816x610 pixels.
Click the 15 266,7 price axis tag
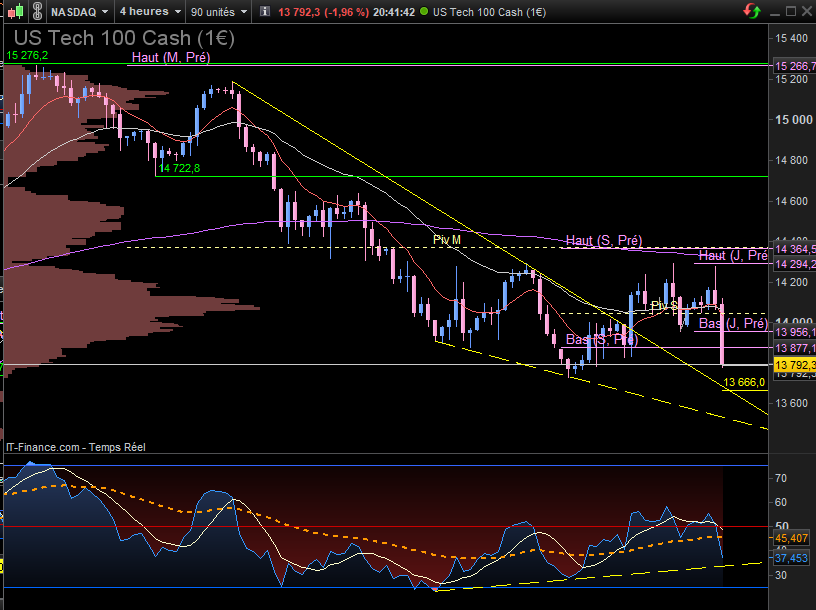[x=795, y=66]
